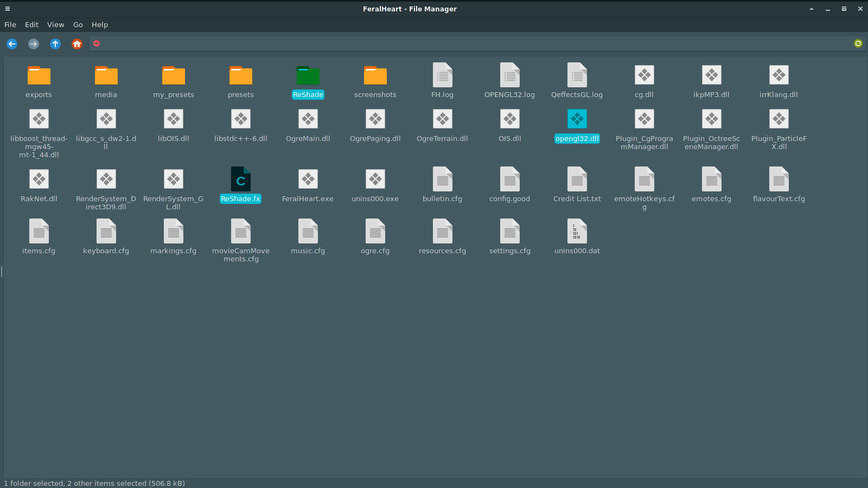The image size is (868, 488).
Task: Select the unins000.exe file icon
Action: pos(375,179)
